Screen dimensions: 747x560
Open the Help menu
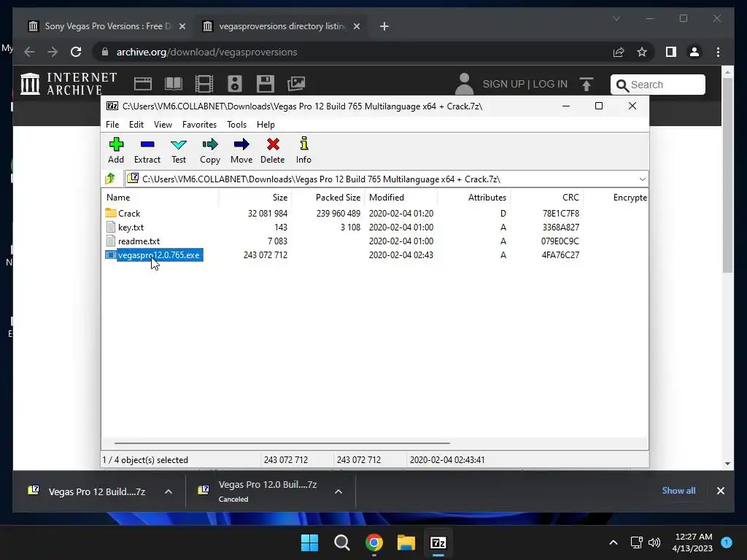point(266,124)
